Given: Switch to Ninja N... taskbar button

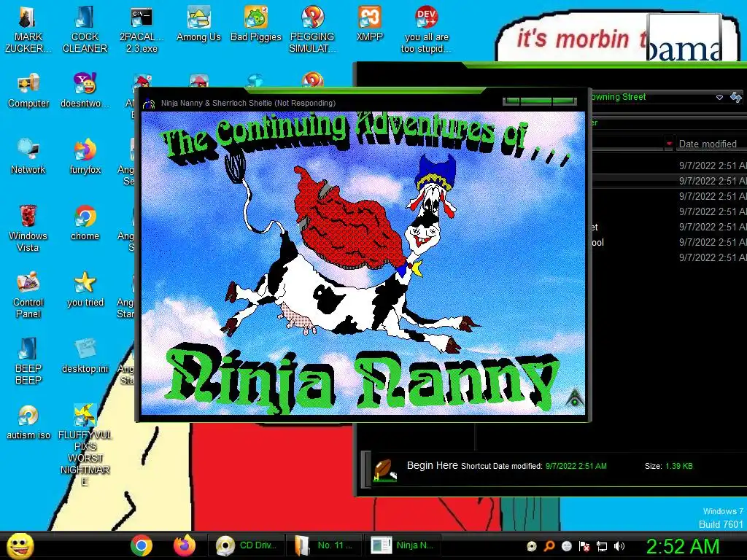Looking at the screenshot, I should pyautogui.click(x=403, y=545).
